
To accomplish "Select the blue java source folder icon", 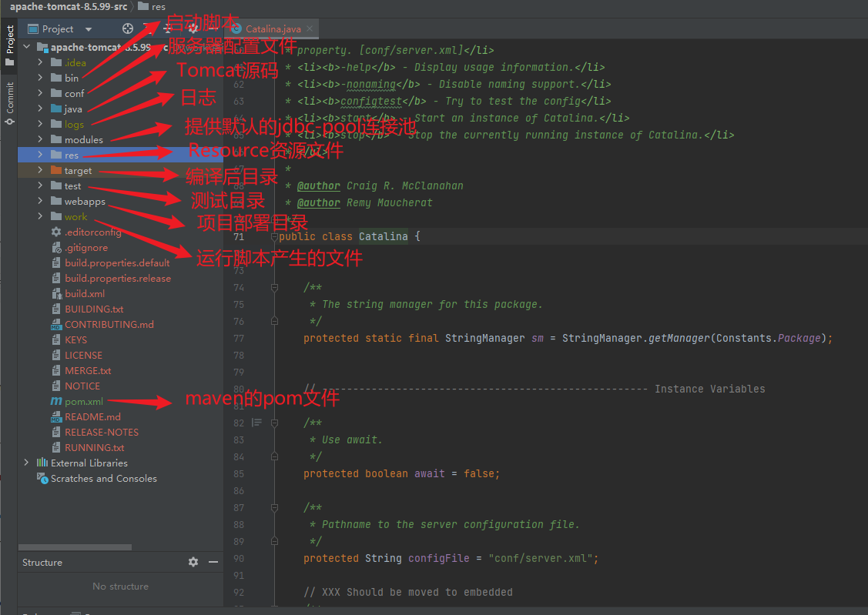I will tap(56, 109).
